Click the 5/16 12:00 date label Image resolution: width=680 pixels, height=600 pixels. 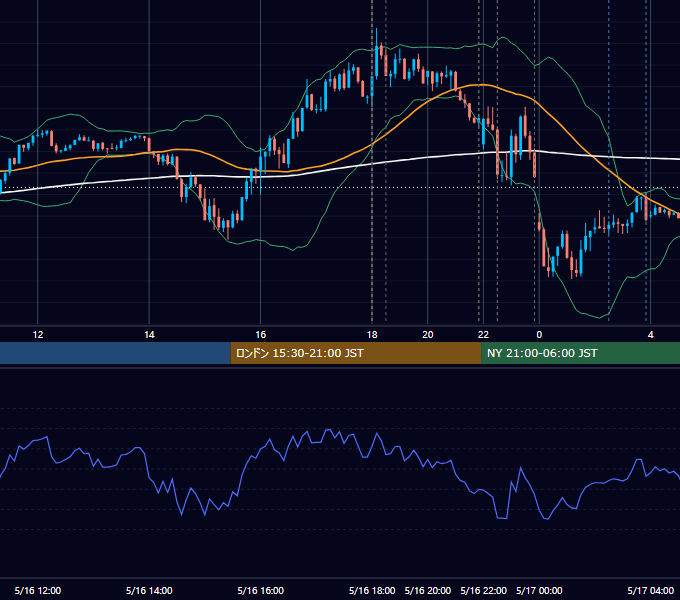38,590
